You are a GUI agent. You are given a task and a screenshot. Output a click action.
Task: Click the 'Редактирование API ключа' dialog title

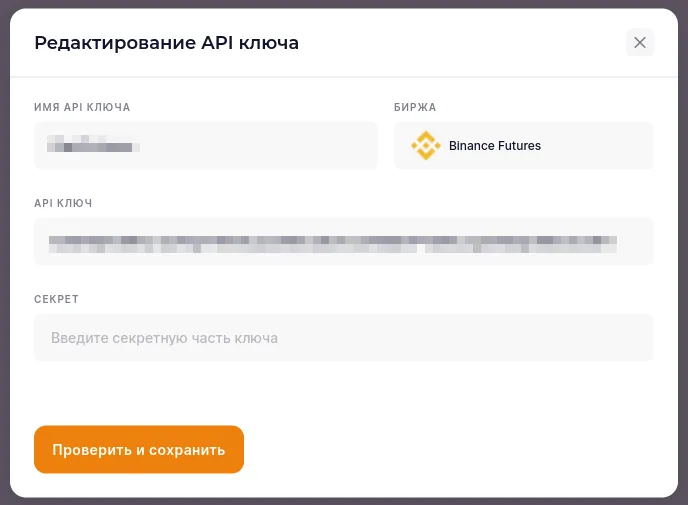(166, 43)
